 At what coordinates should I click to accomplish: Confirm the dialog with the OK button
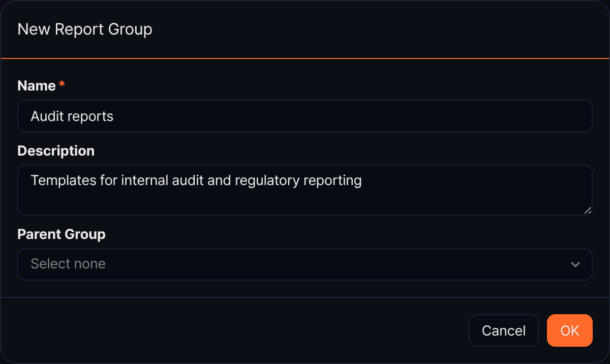[x=570, y=330]
